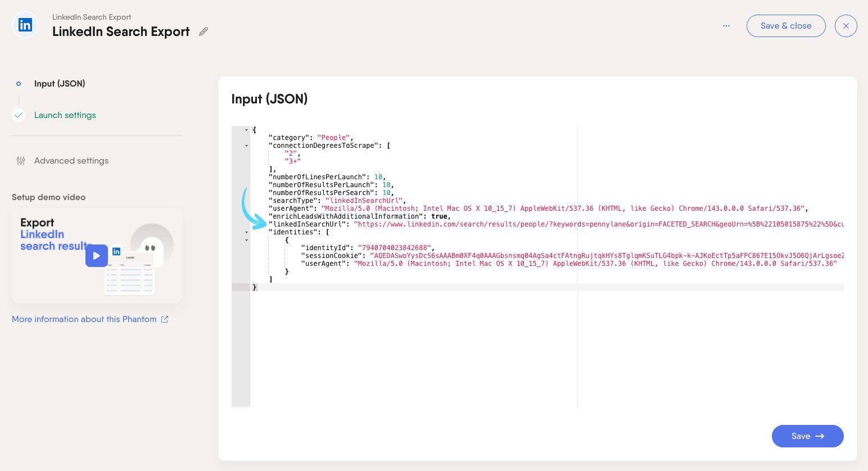Image resolution: width=868 pixels, height=471 pixels.
Task: Click the nested identities userAgent line
Action: (x=569, y=264)
